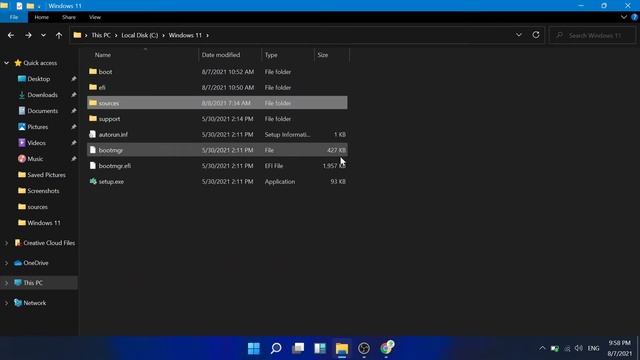
Task: Toggle the Downloads pin icon
Action: coord(73,95)
